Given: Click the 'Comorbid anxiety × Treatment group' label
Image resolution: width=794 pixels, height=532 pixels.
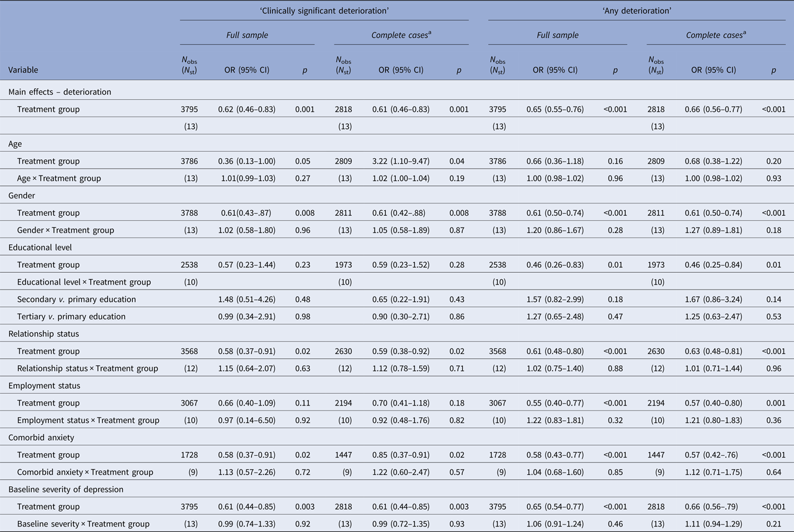Looking at the screenshot, I should pyautogui.click(x=84, y=472).
